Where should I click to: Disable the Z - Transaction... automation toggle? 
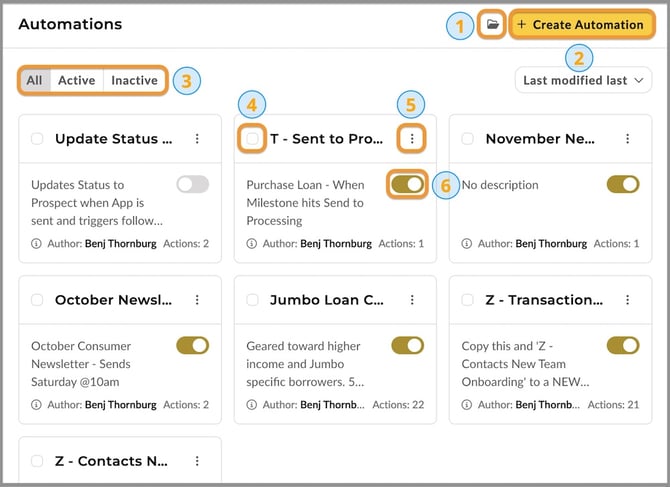coord(623,346)
